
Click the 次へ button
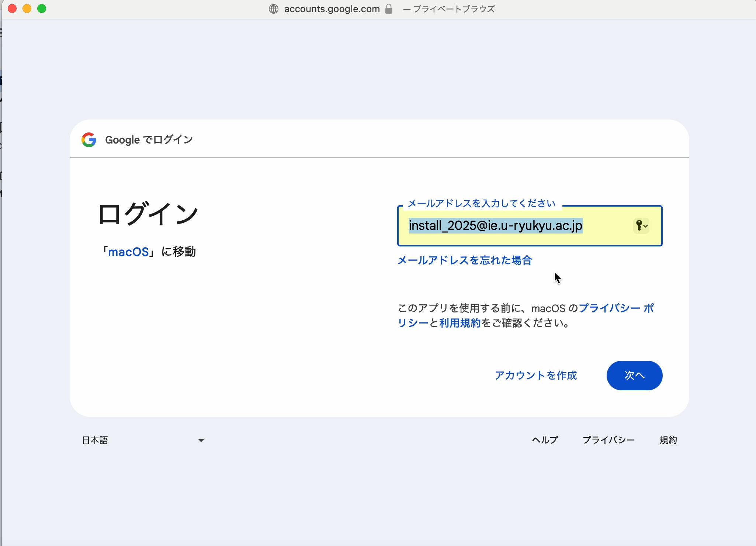pyautogui.click(x=634, y=376)
